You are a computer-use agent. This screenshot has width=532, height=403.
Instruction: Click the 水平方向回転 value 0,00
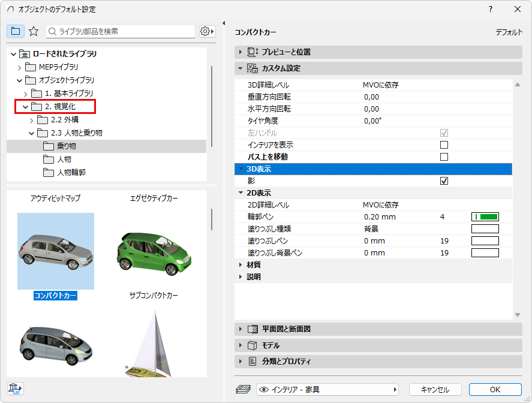coord(371,109)
